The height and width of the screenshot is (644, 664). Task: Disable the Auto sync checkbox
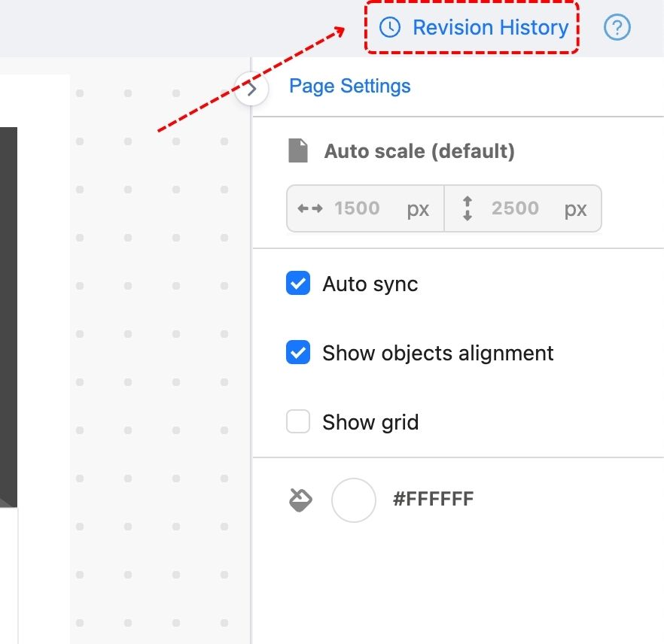[298, 284]
